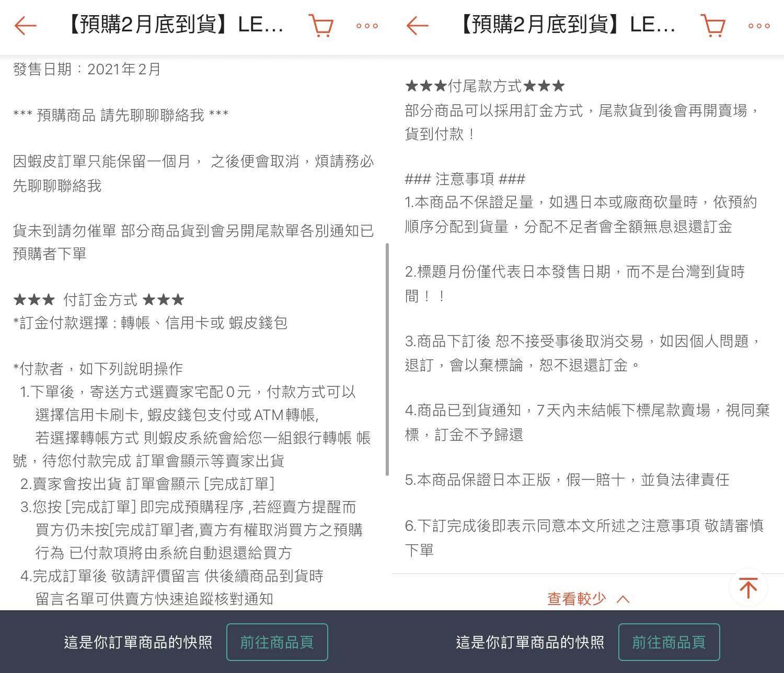Open the three-dot more menu in right screen
Image resolution: width=784 pixels, height=673 pixels.
(x=759, y=26)
